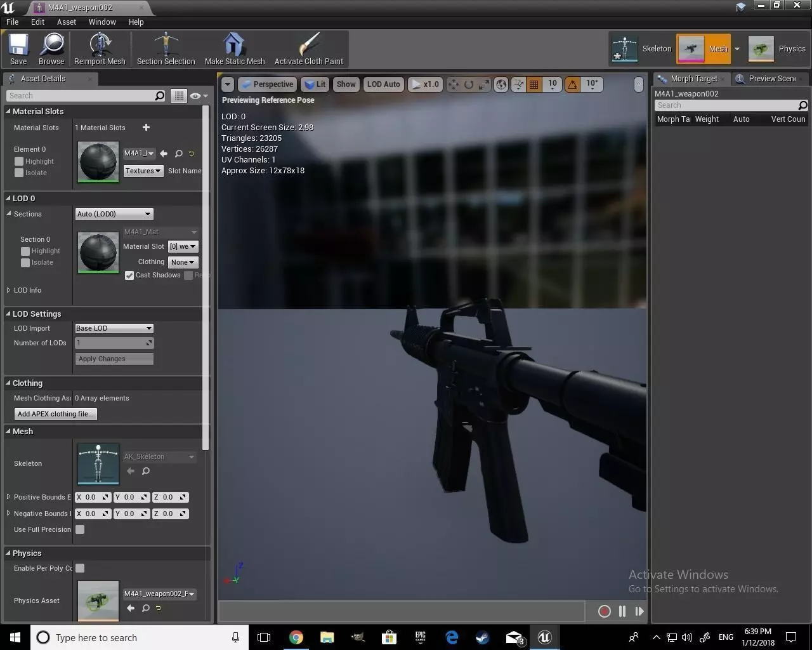Click Make Static Mesh icon
812x650 pixels.
pos(235,50)
